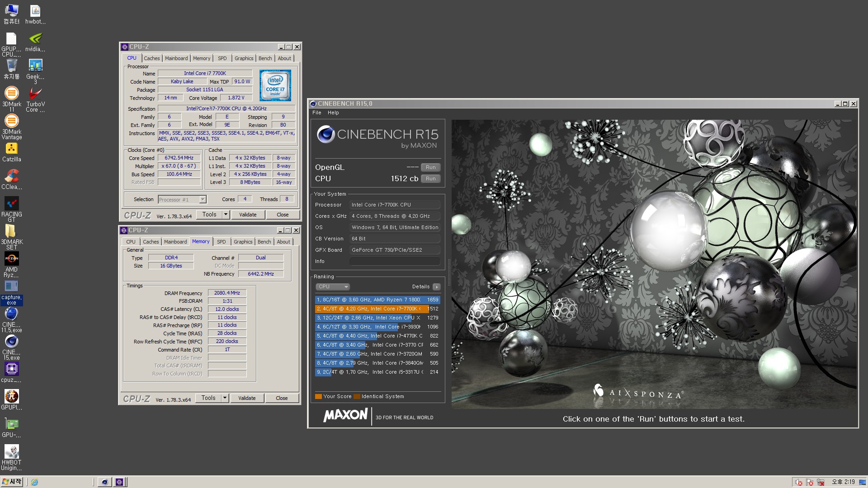Expand Tools dropdown arrow in top CPU-Z
The width and height of the screenshot is (868, 488).
pos(226,215)
